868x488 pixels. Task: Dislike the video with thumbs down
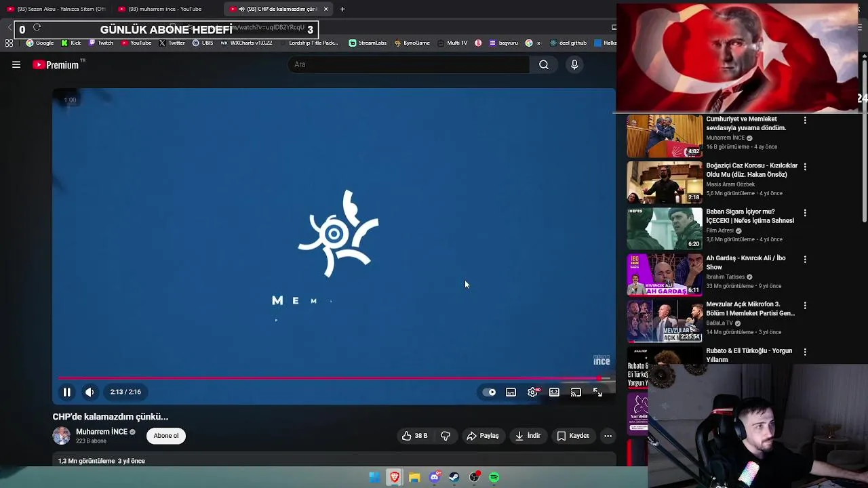(x=446, y=436)
